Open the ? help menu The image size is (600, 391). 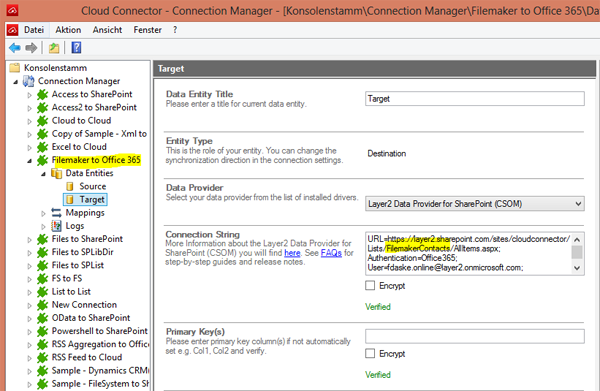[x=175, y=30]
